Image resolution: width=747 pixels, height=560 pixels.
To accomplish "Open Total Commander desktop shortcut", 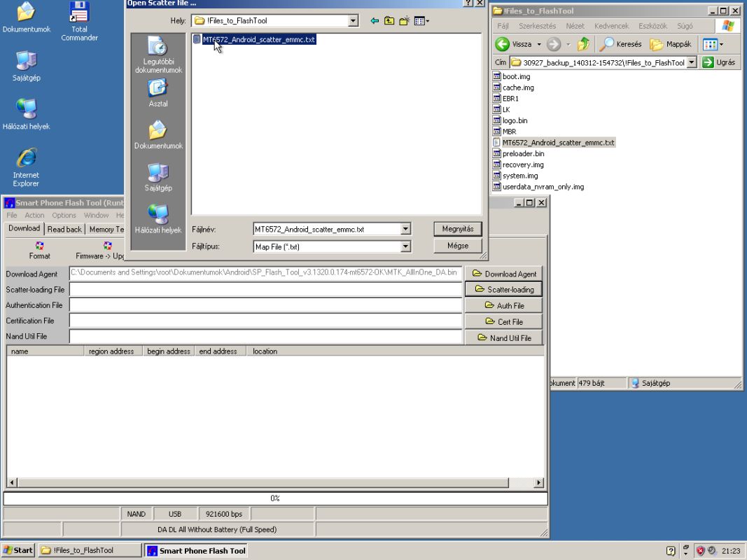I will pyautogui.click(x=79, y=22).
